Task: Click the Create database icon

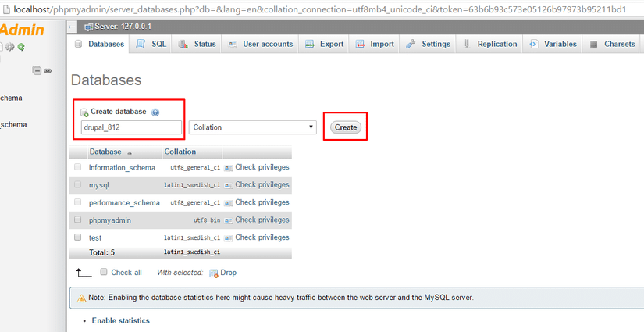Action: point(84,112)
